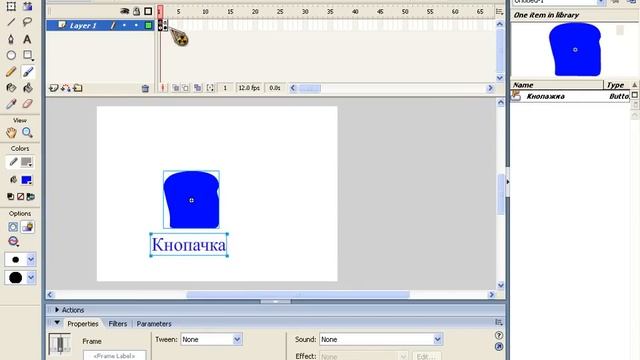Sort library by Type column
This screenshot has height=360, width=640.
(x=617, y=85)
